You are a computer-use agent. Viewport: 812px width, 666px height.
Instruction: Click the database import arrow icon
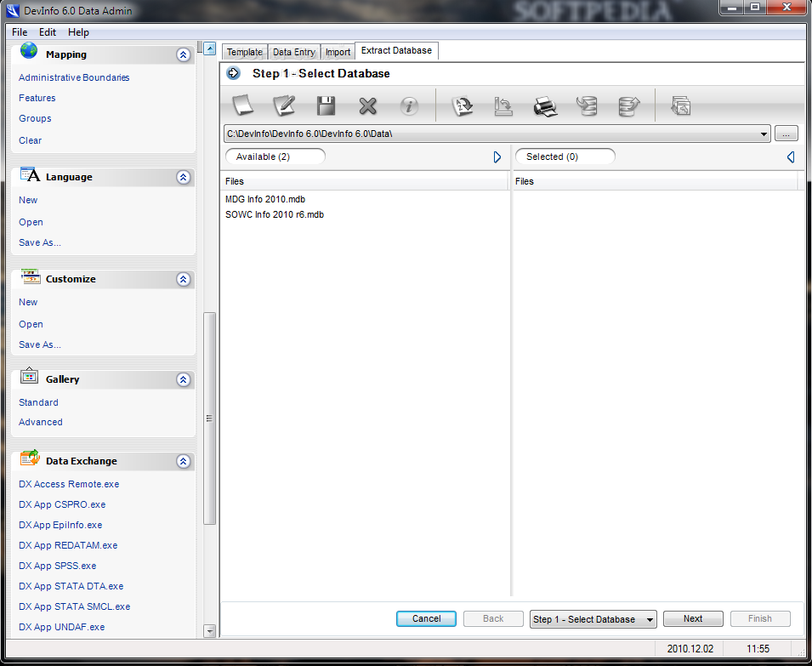pos(588,105)
